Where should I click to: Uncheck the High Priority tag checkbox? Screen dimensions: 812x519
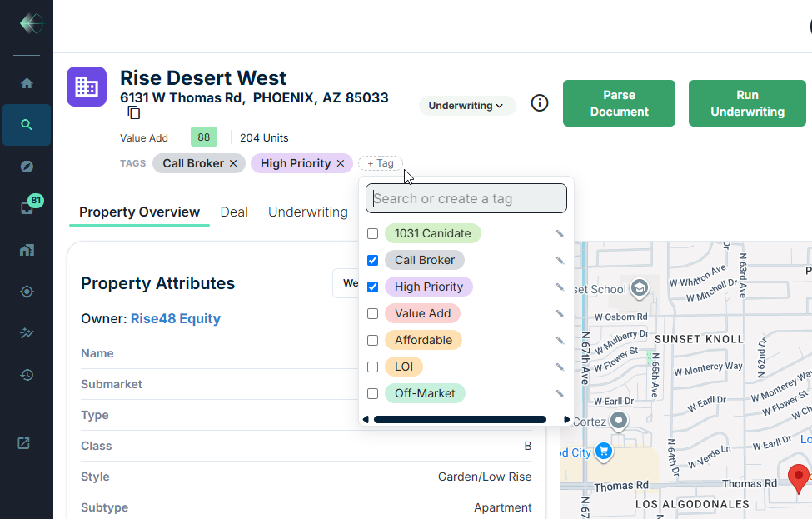[x=373, y=287]
